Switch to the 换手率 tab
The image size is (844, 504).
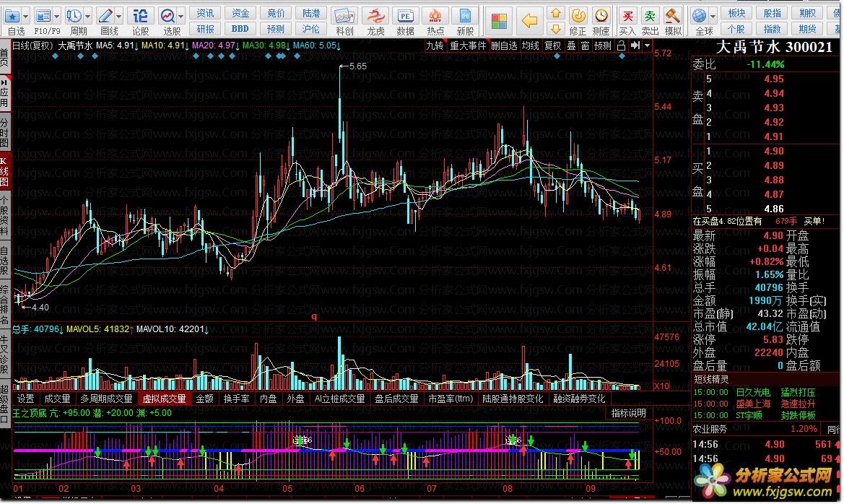[x=236, y=399]
